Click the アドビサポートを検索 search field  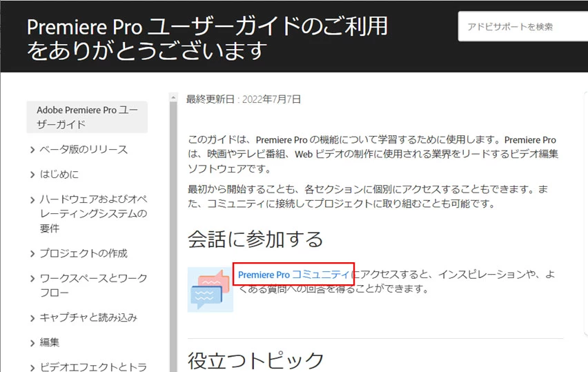[x=522, y=26]
